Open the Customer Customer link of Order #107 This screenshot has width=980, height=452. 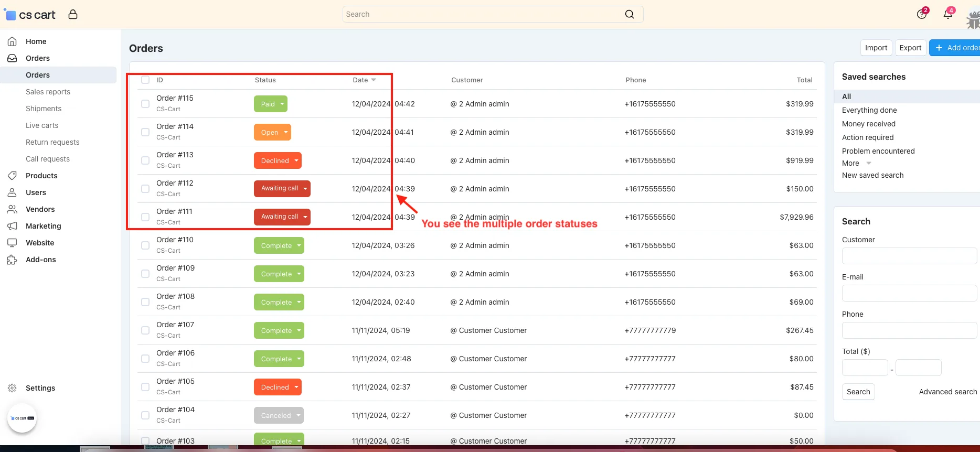coord(493,330)
